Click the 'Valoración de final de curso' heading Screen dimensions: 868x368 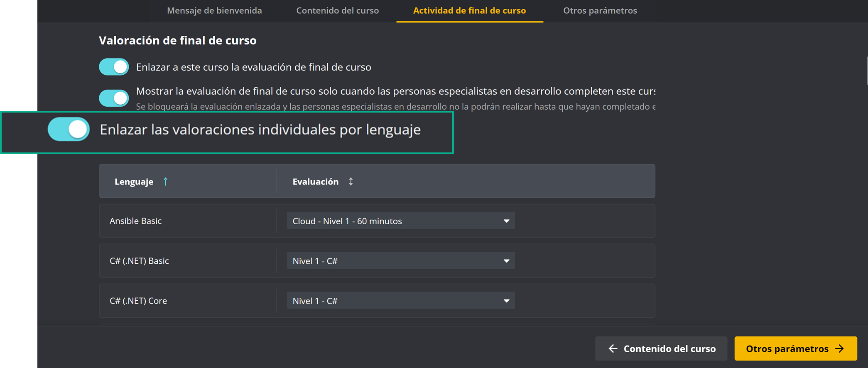click(x=177, y=40)
